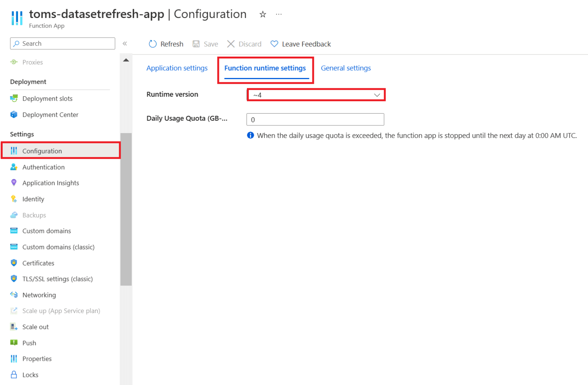Viewport: 588px width, 385px height.
Task: Click the info icon next to the quota message
Action: 250,135
